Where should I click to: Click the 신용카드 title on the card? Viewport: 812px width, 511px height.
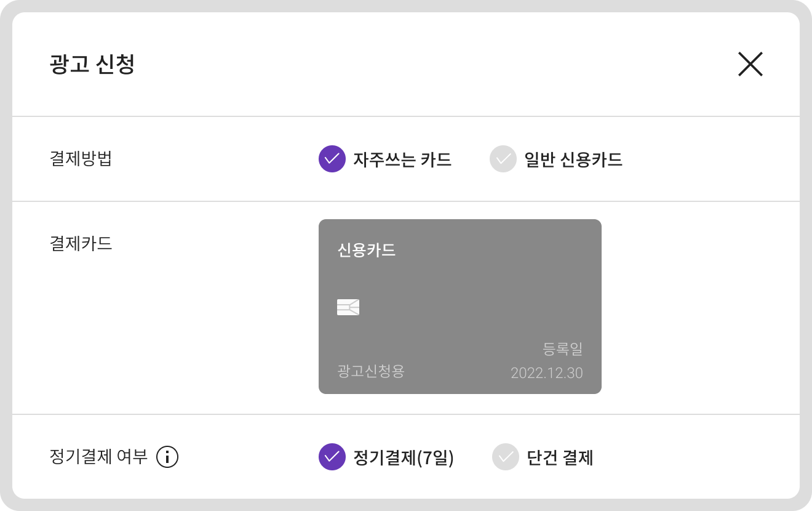pos(367,250)
